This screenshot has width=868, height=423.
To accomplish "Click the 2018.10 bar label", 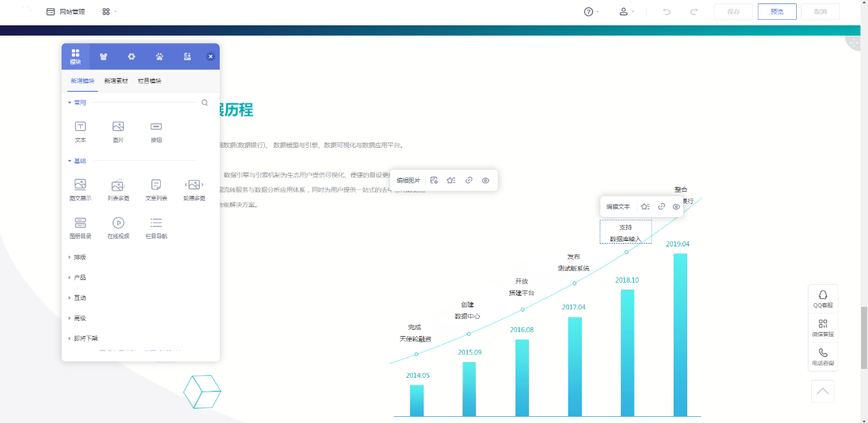I will tap(627, 280).
